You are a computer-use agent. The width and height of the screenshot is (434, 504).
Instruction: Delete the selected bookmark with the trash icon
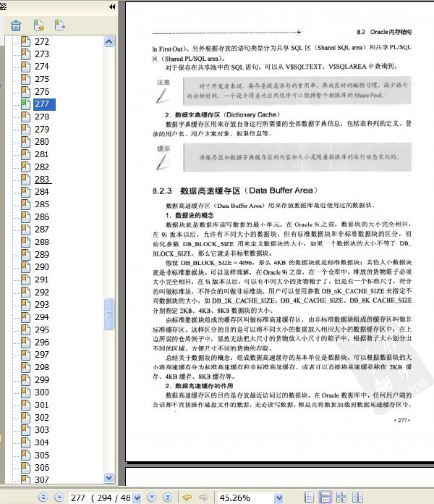point(16,25)
